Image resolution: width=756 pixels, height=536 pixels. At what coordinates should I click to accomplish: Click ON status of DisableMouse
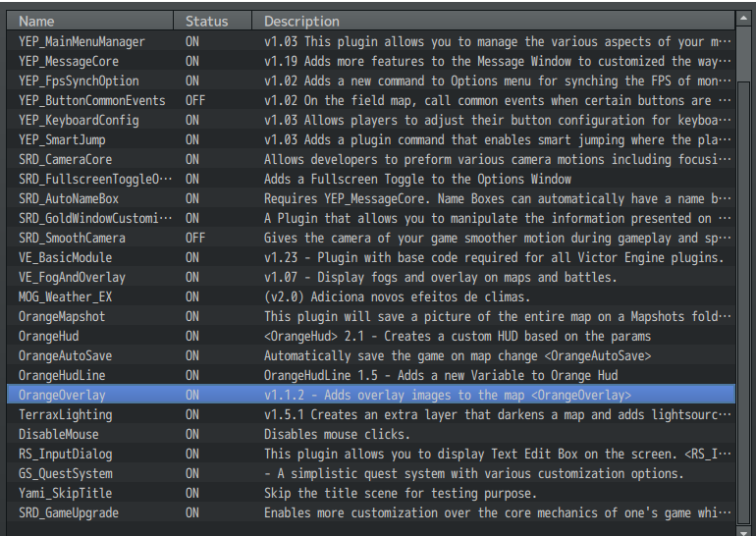[192, 434]
